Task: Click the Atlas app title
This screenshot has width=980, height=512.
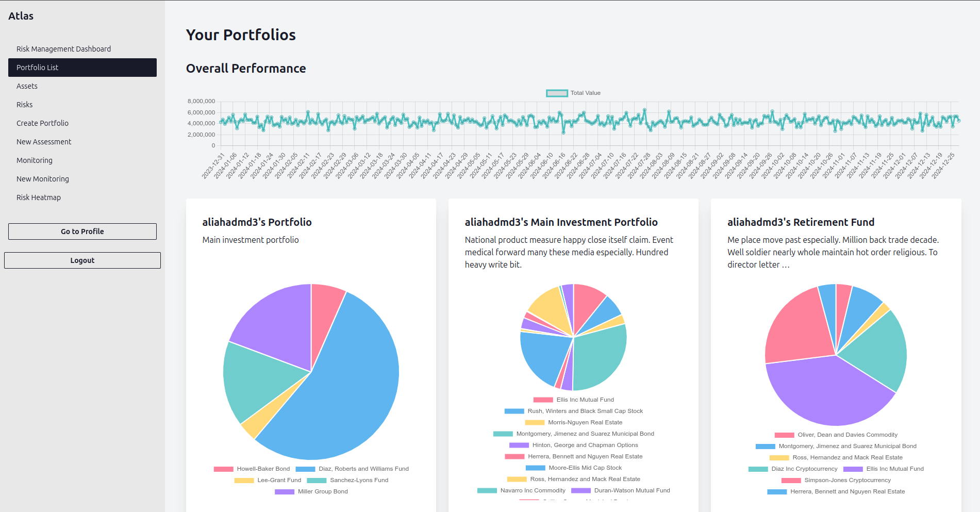Action: pos(21,16)
